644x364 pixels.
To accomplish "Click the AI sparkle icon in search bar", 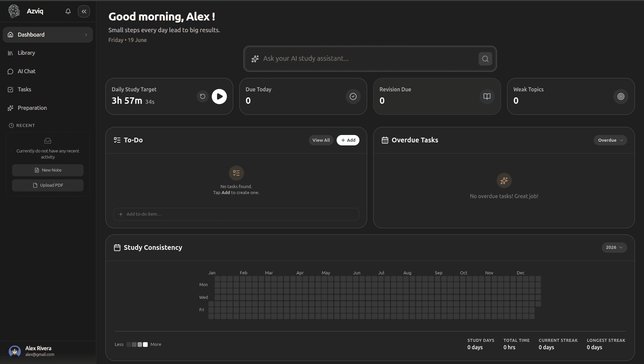I will 255,59.
